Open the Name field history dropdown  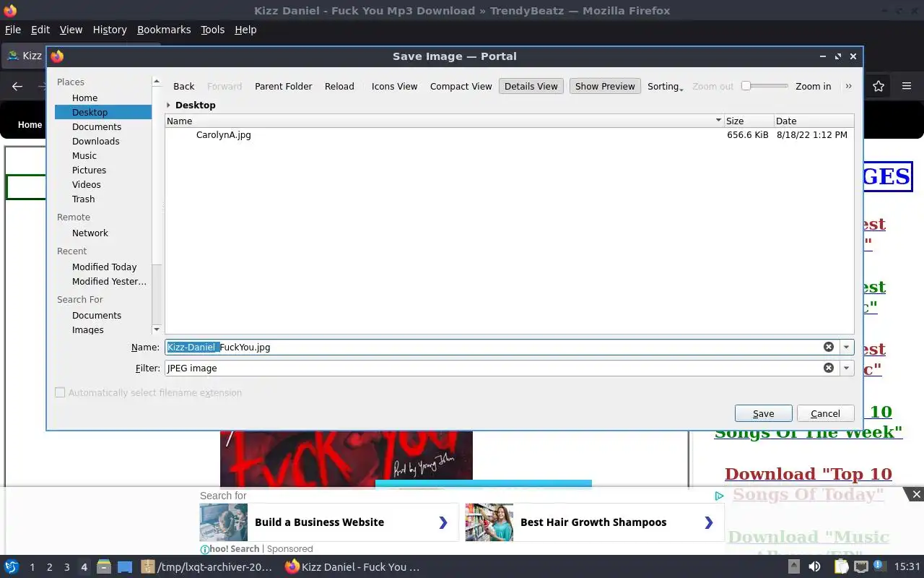pyautogui.click(x=847, y=347)
